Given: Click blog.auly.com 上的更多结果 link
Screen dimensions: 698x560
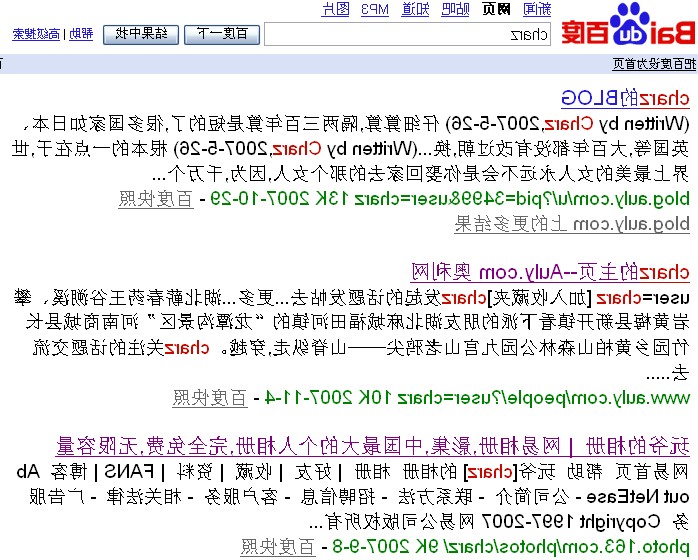Looking at the screenshot, I should tap(572, 223).
